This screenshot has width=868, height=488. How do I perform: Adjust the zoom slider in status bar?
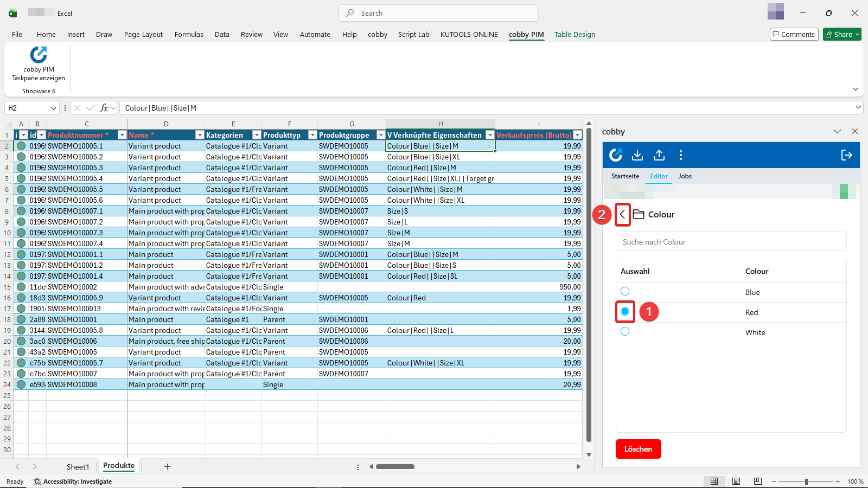[x=806, y=481]
